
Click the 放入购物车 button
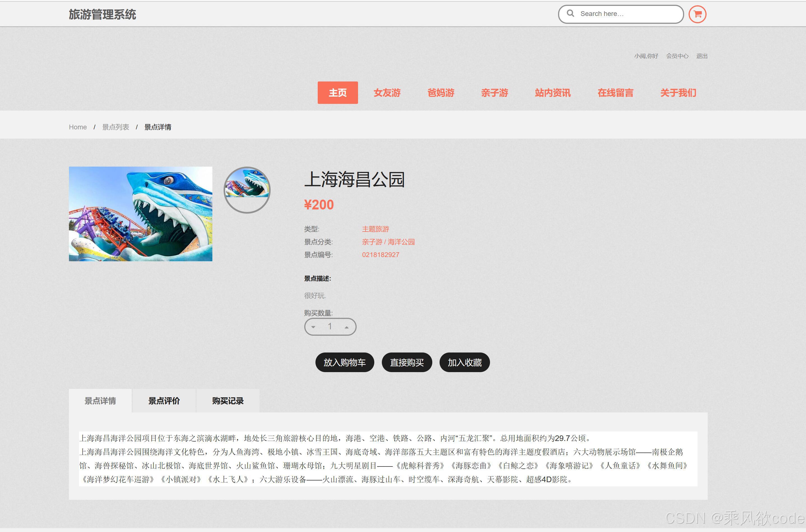pyautogui.click(x=345, y=362)
